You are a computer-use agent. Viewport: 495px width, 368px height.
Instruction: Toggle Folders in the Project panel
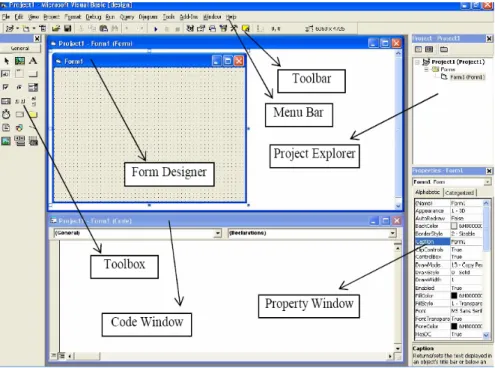coord(444,49)
